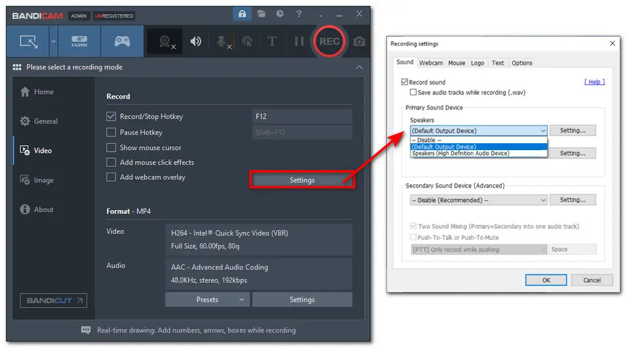Select Speakers (High Definition Audio Device) option

(460, 153)
